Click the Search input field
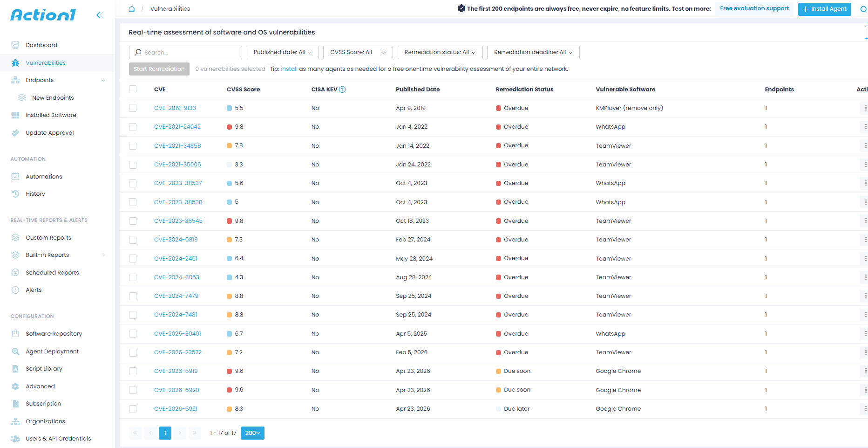This screenshot has height=448, width=868. coord(185,52)
